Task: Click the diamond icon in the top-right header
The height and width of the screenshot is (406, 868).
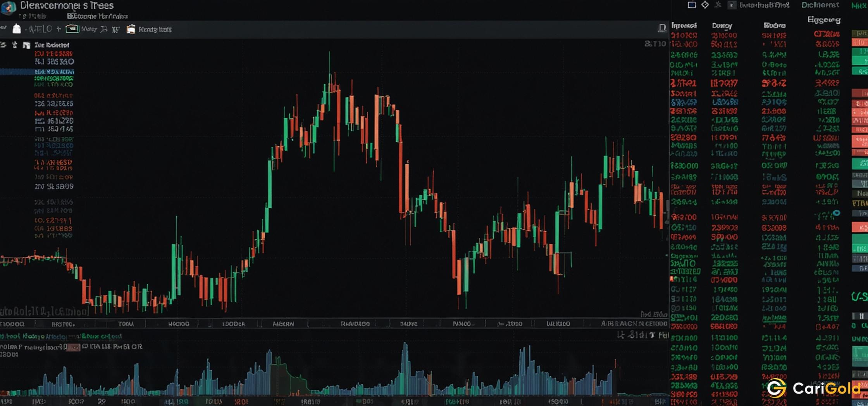Action: 705,5
